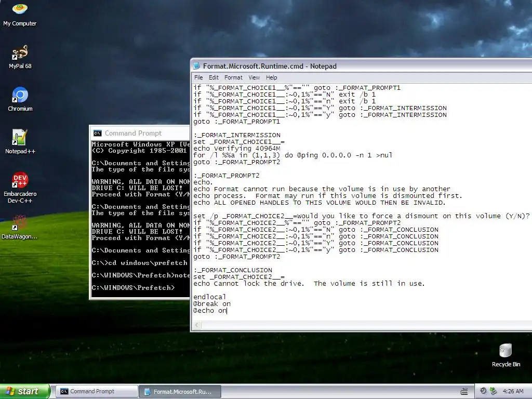Open the Recycle Bin icon
532x399 pixels.
point(506,355)
